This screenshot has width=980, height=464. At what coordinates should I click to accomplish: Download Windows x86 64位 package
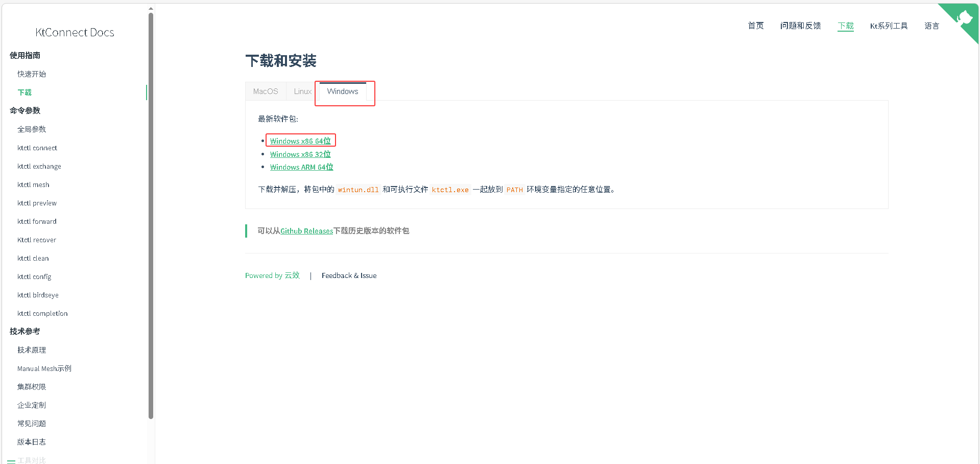click(x=300, y=141)
